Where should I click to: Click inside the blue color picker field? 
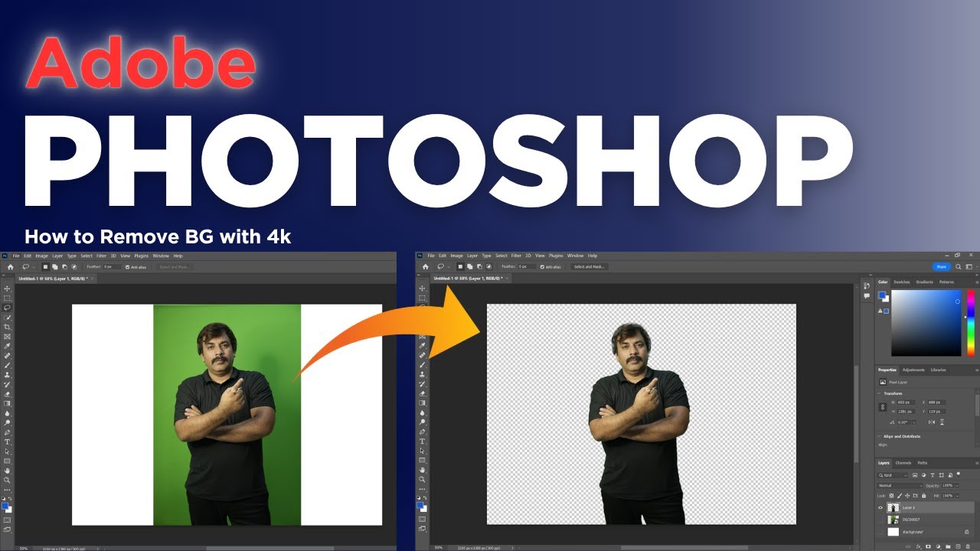[926, 323]
